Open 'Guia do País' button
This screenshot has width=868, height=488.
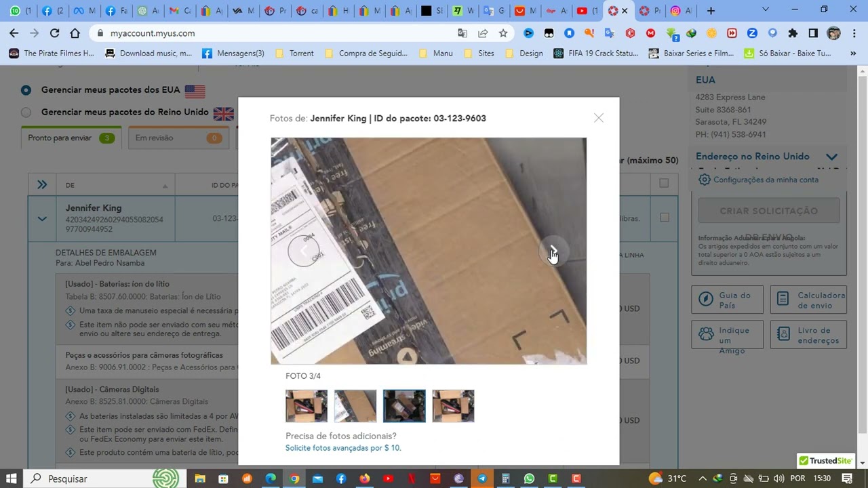pos(728,300)
